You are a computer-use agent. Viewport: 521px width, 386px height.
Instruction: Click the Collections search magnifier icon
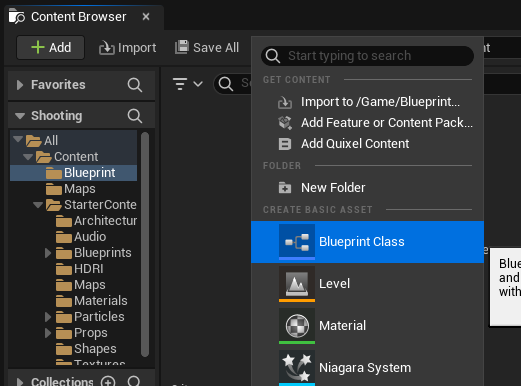[x=134, y=381]
